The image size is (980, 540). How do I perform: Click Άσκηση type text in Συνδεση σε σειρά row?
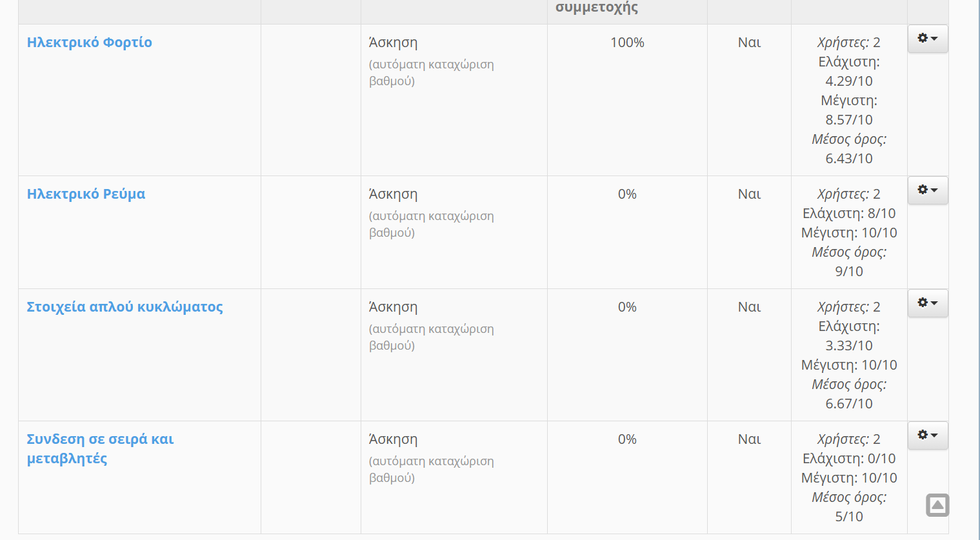pos(393,439)
